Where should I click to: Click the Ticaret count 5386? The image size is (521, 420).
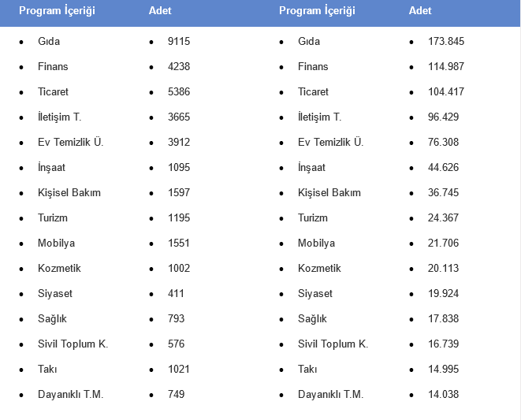(179, 91)
